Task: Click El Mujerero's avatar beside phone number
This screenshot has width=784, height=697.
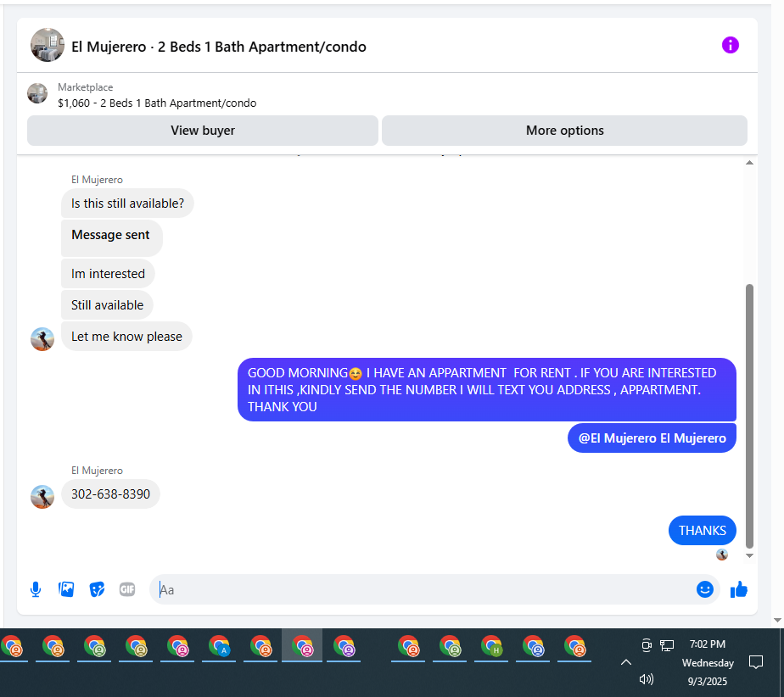Action: pyautogui.click(x=42, y=497)
